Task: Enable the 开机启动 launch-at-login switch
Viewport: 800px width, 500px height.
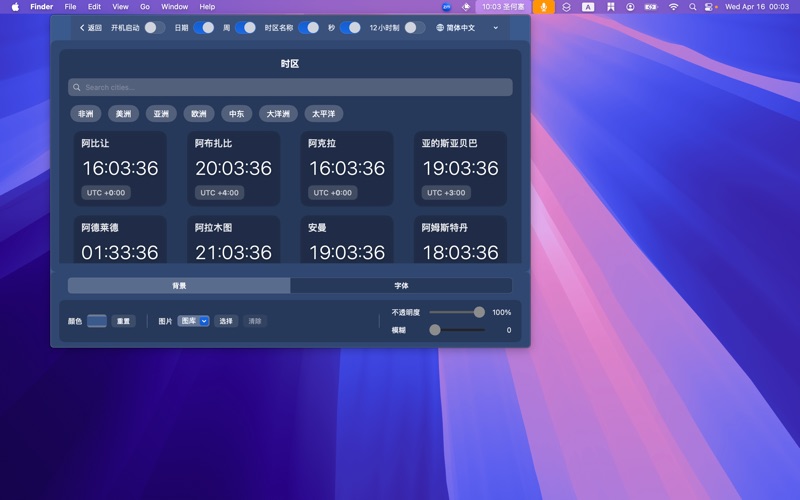Action: [x=154, y=28]
